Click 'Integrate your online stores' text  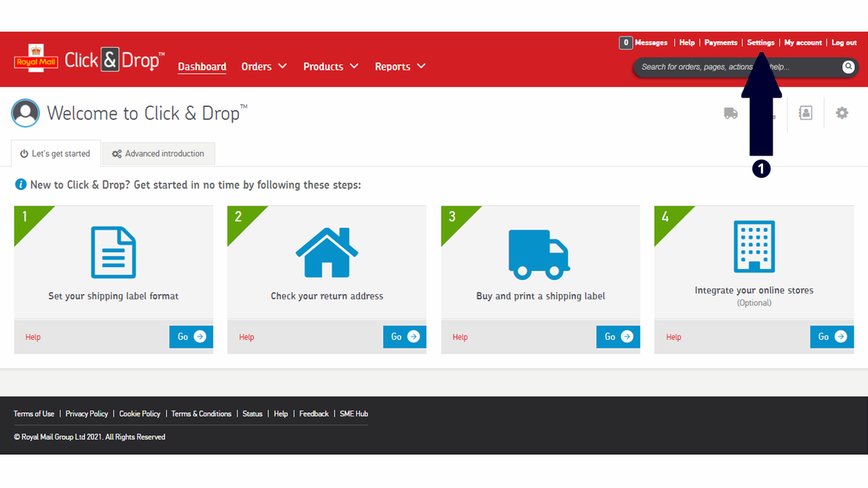754,290
